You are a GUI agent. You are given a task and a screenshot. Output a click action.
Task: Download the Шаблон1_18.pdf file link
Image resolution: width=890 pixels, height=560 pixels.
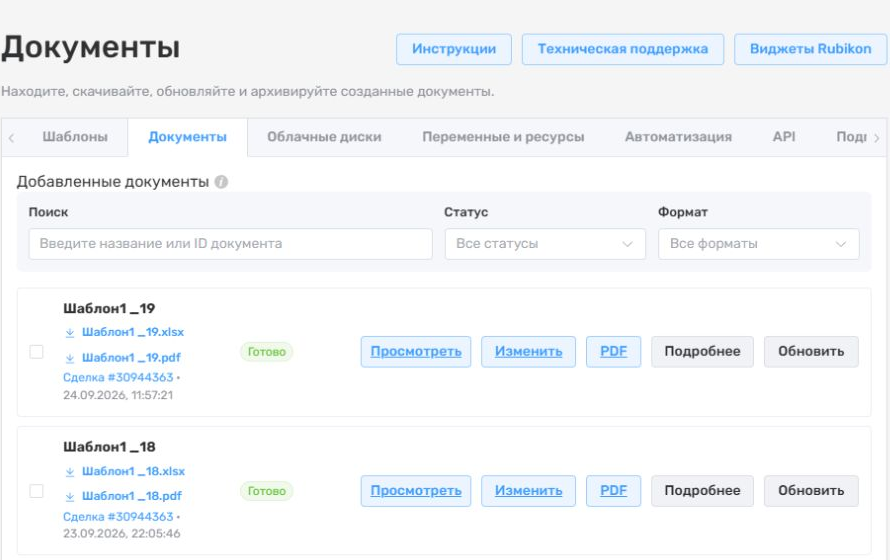coord(132,496)
